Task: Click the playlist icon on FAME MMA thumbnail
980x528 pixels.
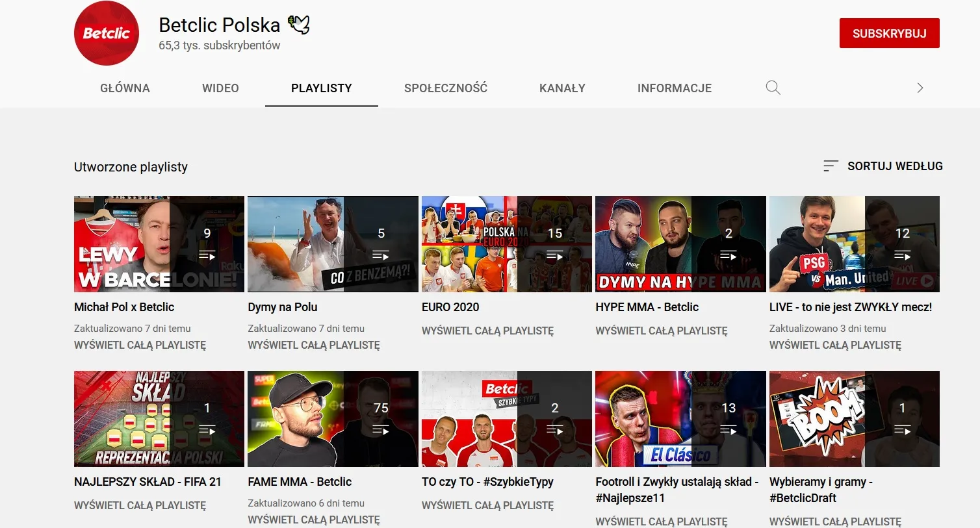Action: [x=381, y=430]
